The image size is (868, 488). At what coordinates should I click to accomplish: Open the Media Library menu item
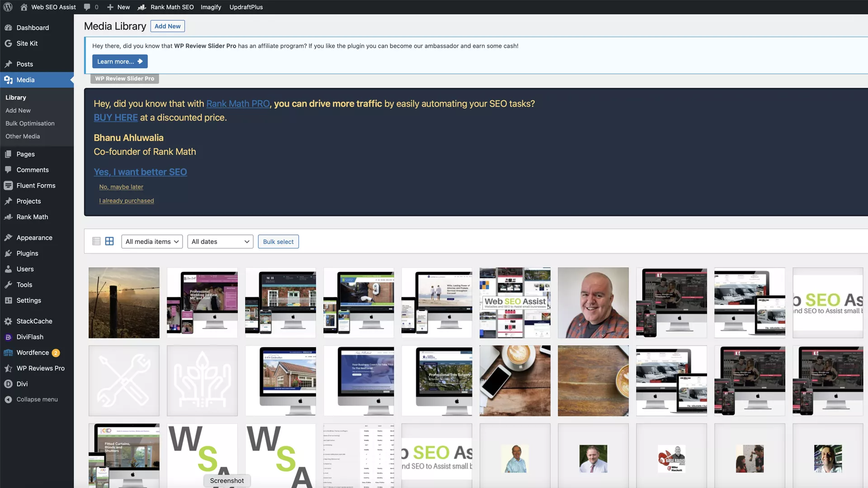[15, 97]
